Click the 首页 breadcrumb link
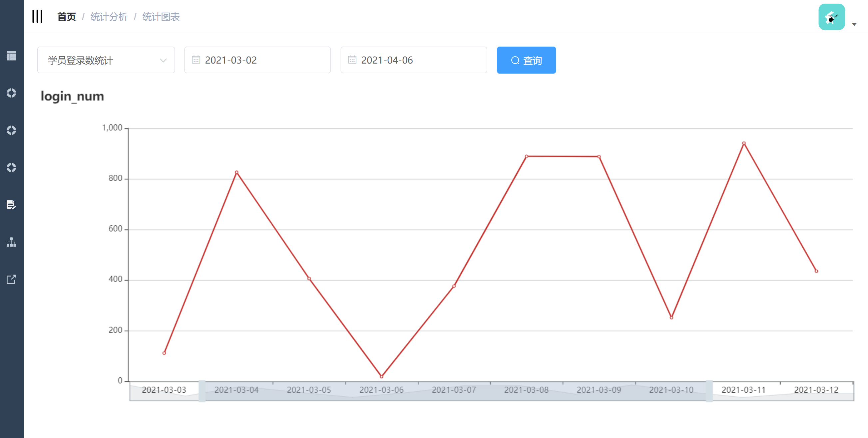Image resolution: width=868 pixels, height=438 pixels. coord(66,17)
